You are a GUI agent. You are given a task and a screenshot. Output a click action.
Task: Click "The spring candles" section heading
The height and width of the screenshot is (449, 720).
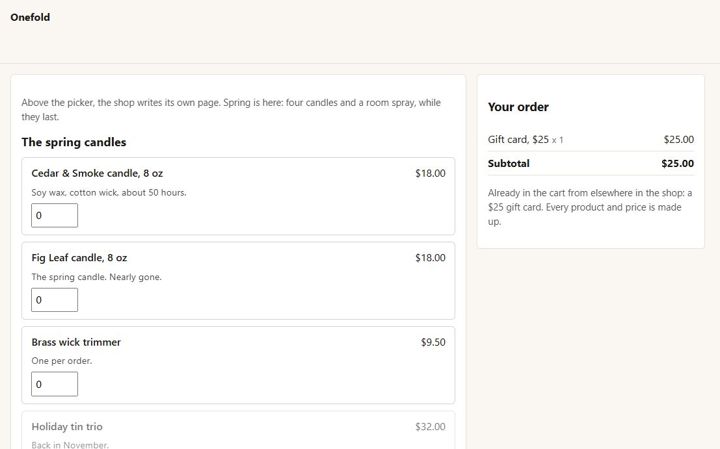pyautogui.click(x=73, y=142)
